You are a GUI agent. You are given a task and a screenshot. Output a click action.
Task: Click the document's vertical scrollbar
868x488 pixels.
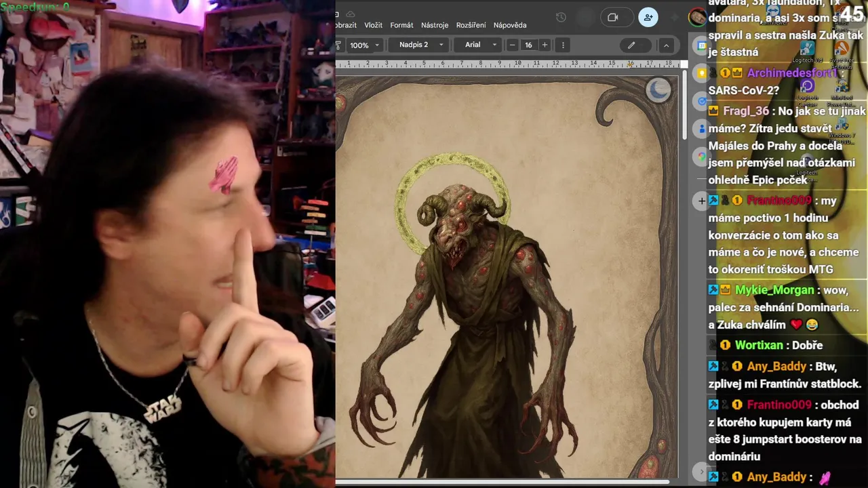coord(684,105)
